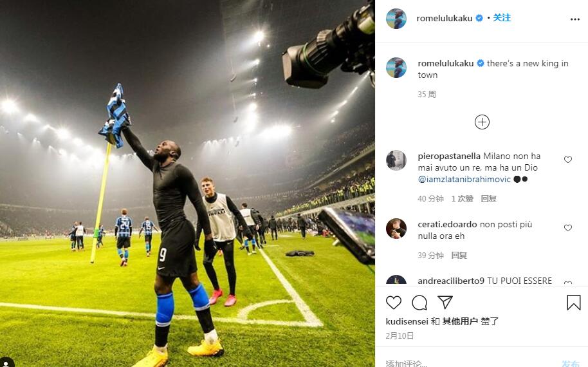View the 1 次赞 likes on the comment
Viewport: 588px width, 367px height.
point(463,198)
